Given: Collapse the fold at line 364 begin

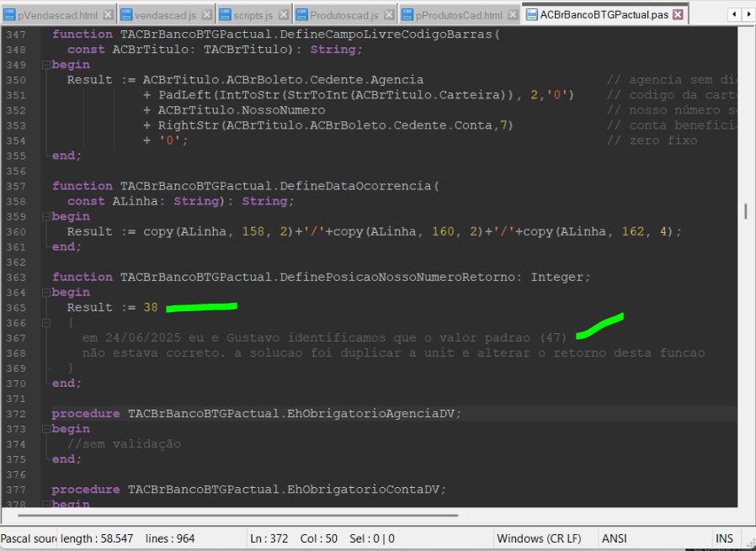Looking at the screenshot, I should (x=45, y=293).
